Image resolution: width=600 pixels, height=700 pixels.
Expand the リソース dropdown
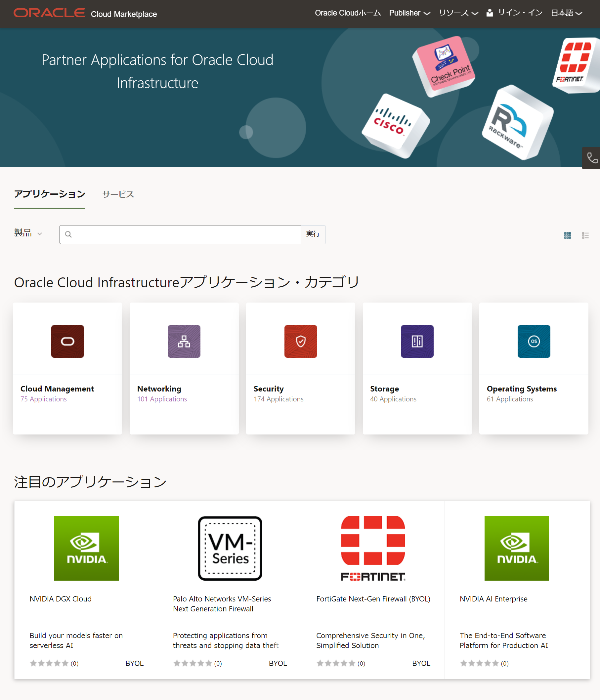pyautogui.click(x=458, y=13)
